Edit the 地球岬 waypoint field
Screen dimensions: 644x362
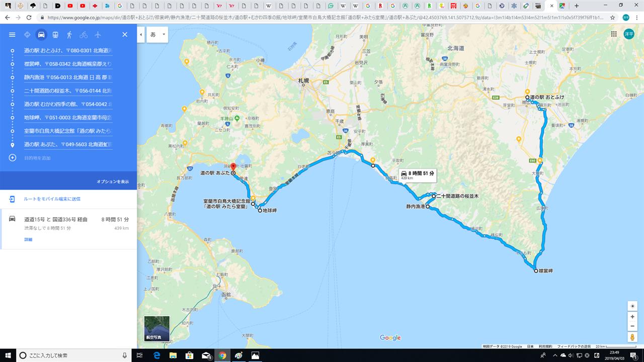coord(68,118)
